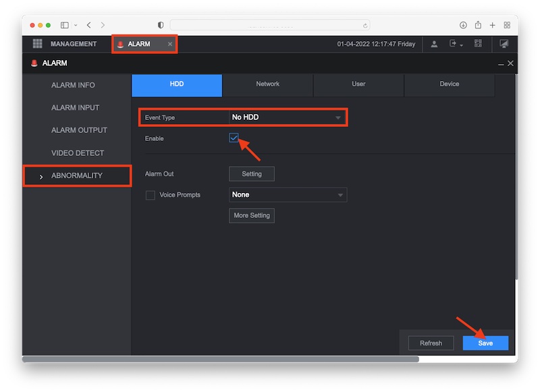The height and width of the screenshot is (392, 540).
Task: Open the Management grid icon
Action: tap(38, 44)
